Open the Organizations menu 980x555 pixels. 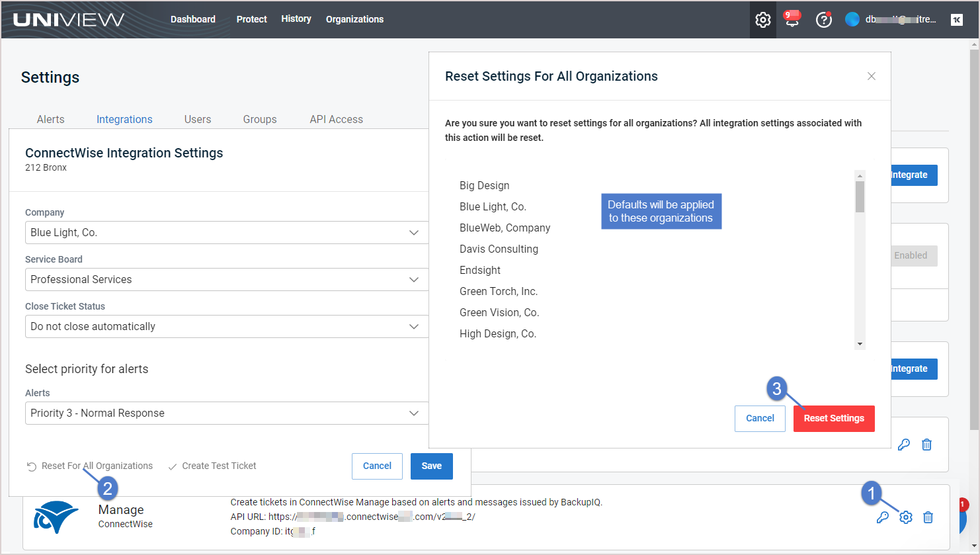[354, 19]
